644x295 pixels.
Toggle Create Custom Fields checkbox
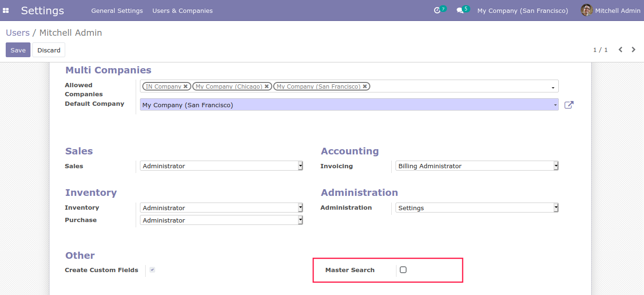[152, 270]
